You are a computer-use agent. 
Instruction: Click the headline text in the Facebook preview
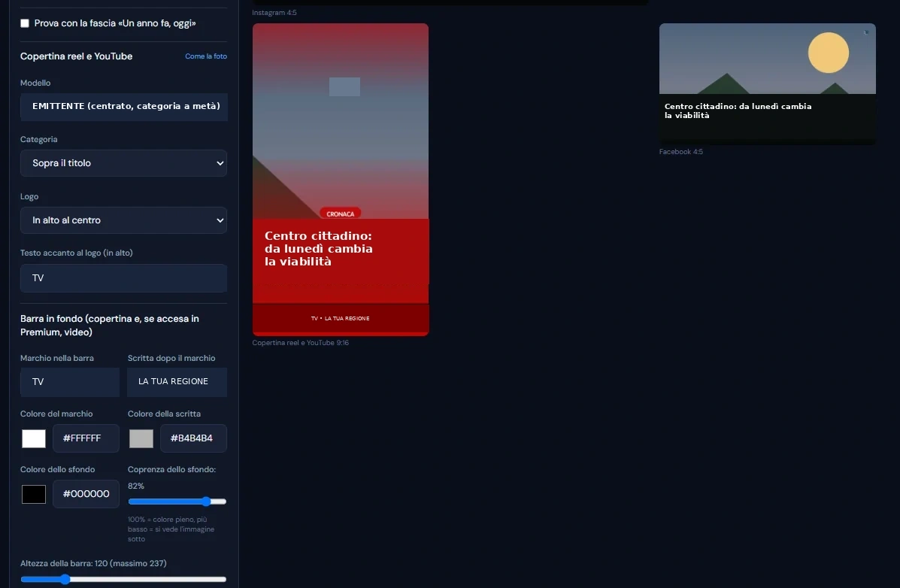738,111
